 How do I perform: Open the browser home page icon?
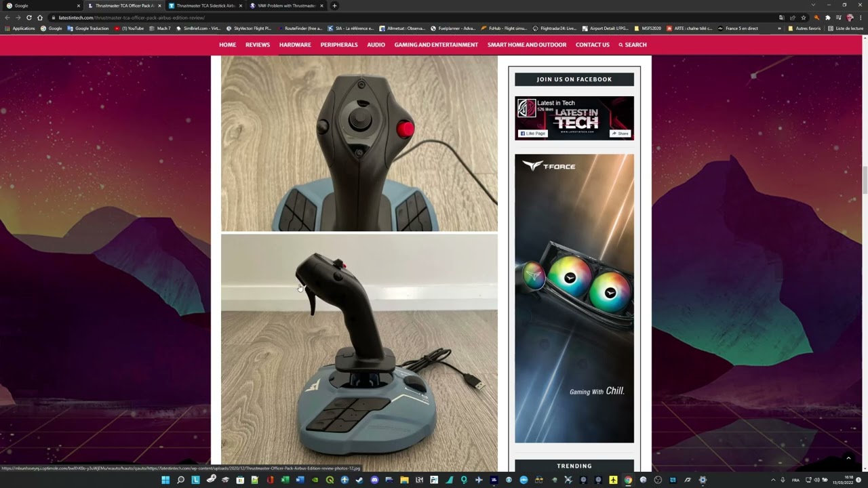point(40,18)
